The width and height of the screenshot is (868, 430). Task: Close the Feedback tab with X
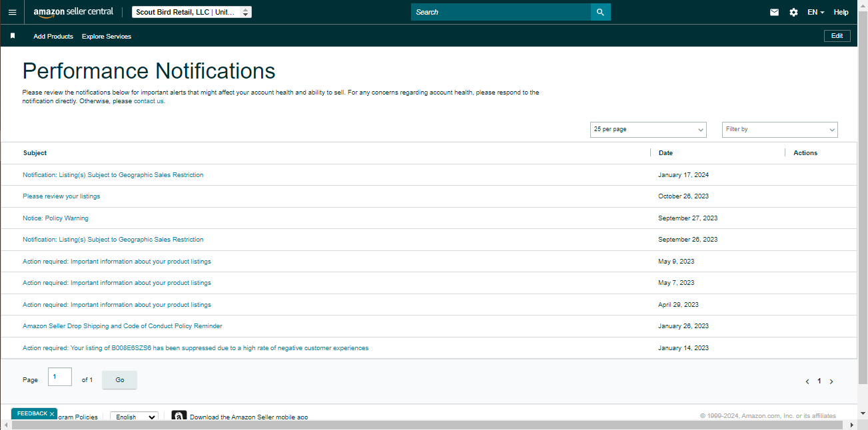coord(52,414)
